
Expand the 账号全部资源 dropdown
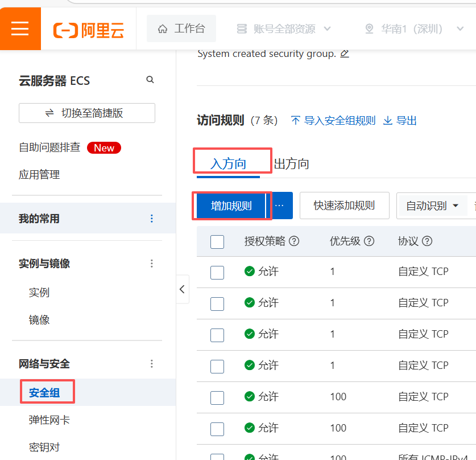(284, 28)
